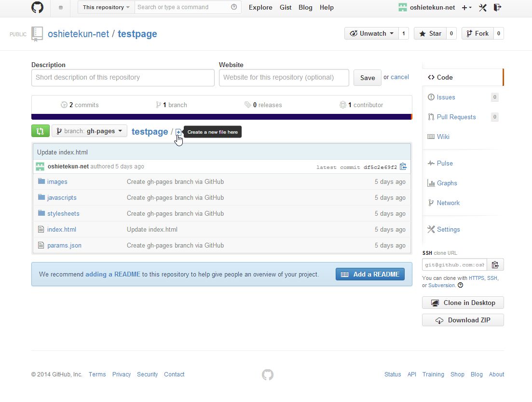Star the testpage repository
532x402 pixels.
coord(430,33)
